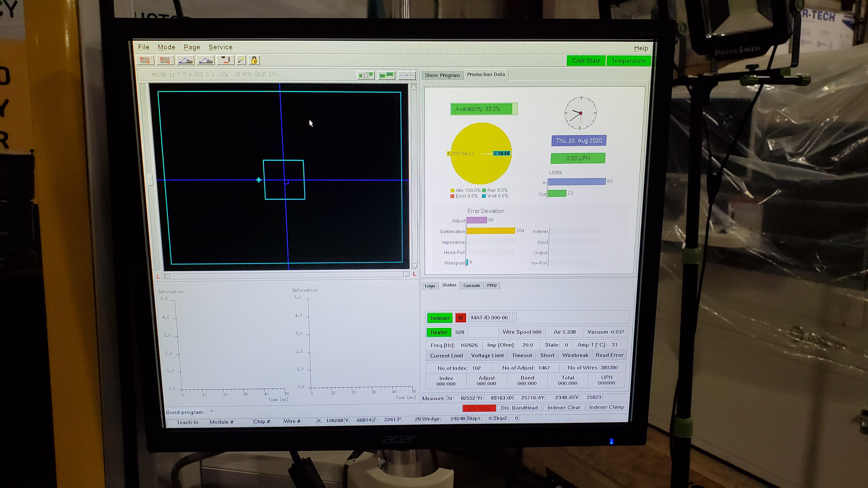
Task: Open the Service menu
Action: coord(220,47)
